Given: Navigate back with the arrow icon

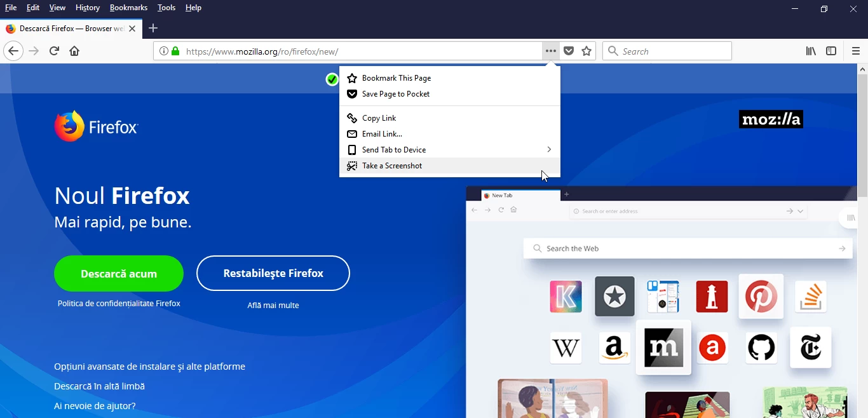Looking at the screenshot, I should point(13,51).
